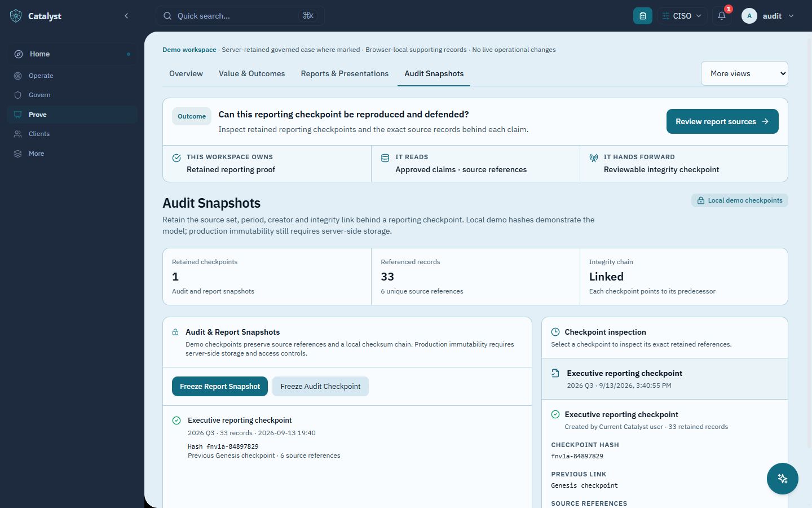Open the More views dropdown
This screenshot has height=508, width=812.
coord(744,73)
